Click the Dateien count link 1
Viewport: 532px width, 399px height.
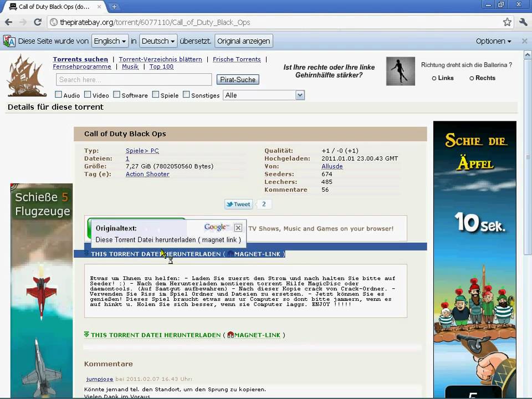pos(127,158)
